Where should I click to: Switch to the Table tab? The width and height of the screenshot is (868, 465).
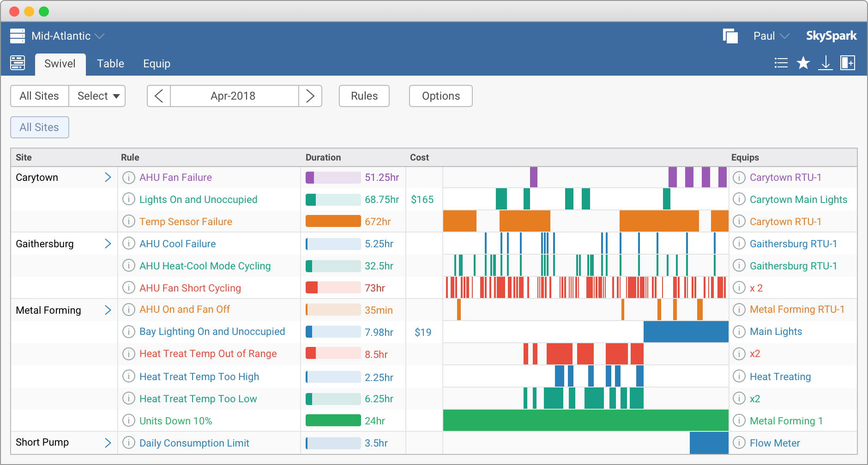coord(110,64)
